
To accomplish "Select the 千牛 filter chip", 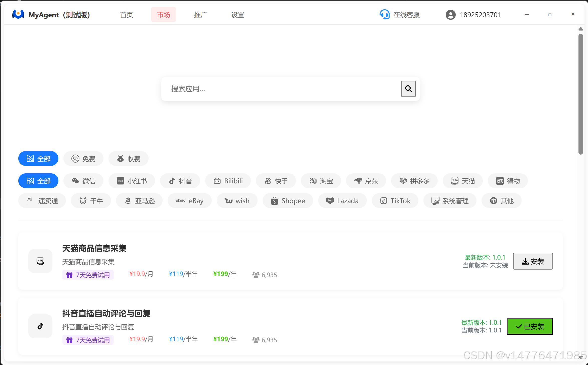I will tap(91, 201).
